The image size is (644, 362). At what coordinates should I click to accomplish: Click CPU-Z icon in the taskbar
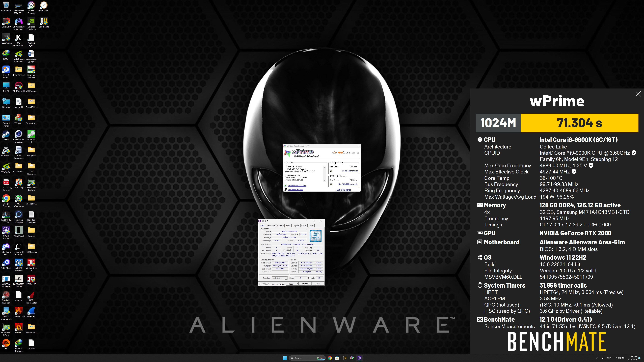pyautogui.click(x=359, y=358)
